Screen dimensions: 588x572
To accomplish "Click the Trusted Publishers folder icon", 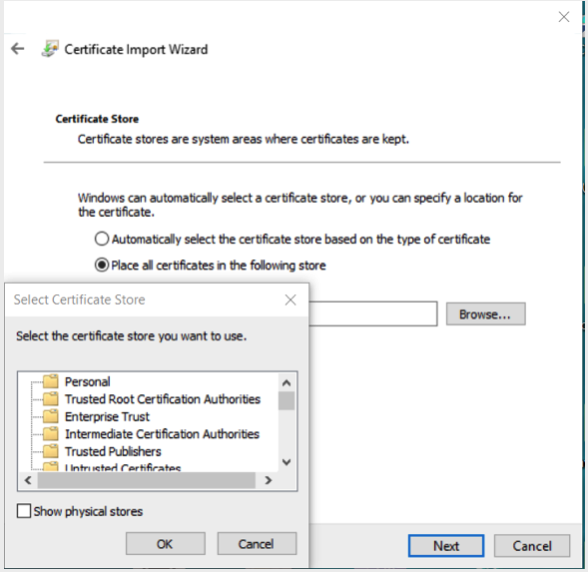I will [x=51, y=451].
